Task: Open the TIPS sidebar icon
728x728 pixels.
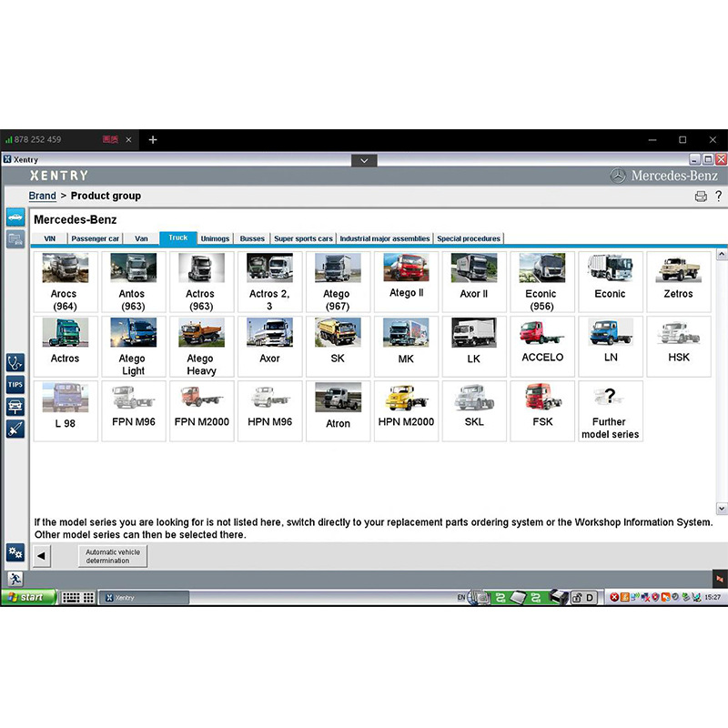Action: coord(15,384)
